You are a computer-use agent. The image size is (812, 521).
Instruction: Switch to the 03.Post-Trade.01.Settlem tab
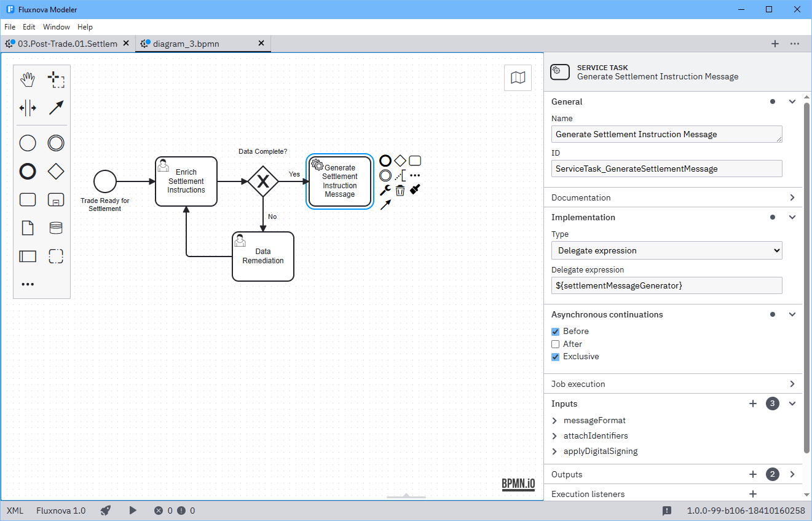pos(66,44)
